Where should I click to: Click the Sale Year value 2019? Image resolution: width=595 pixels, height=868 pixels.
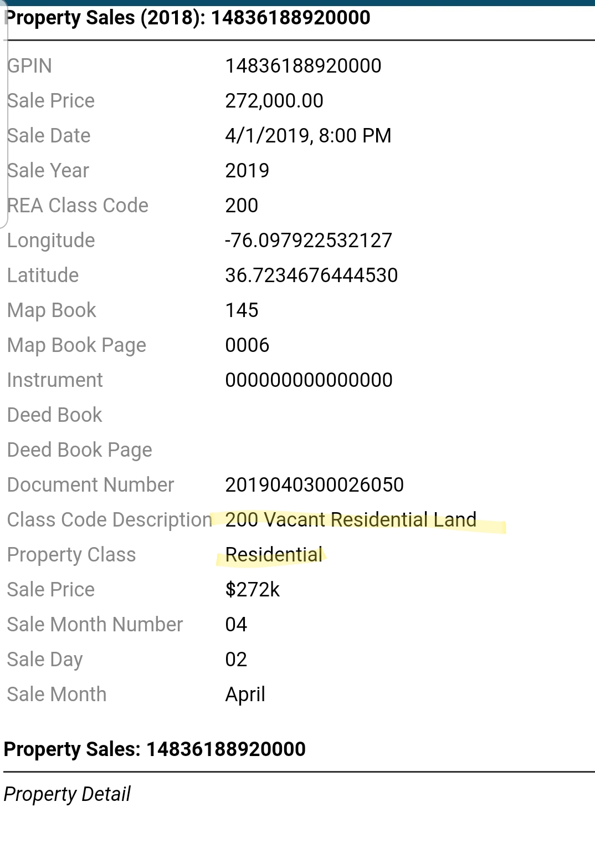tap(247, 171)
